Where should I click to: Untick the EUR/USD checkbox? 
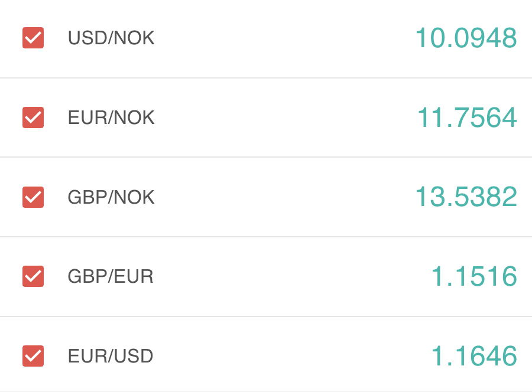click(x=33, y=356)
